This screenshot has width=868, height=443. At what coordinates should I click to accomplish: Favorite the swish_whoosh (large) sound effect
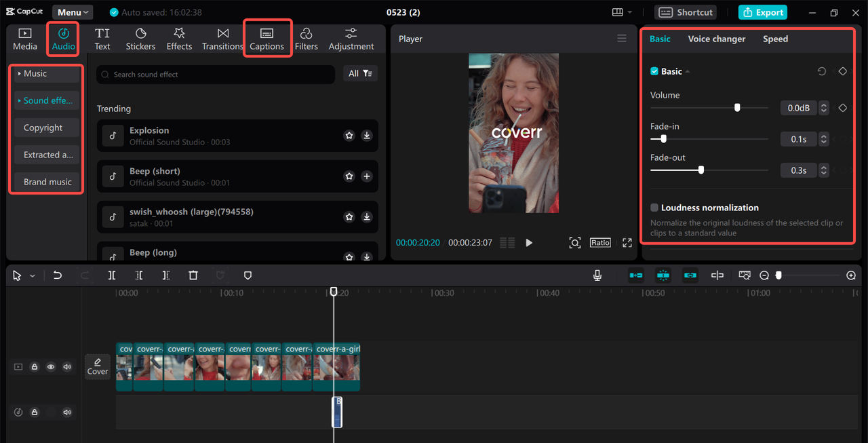[x=349, y=217]
